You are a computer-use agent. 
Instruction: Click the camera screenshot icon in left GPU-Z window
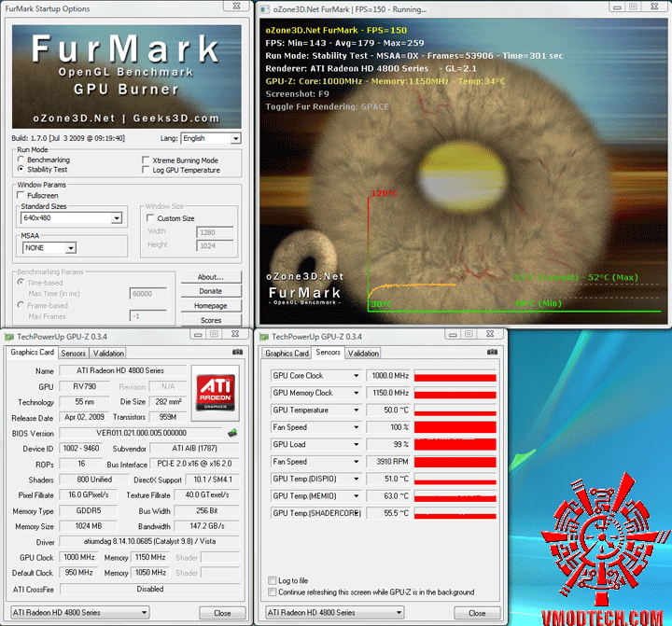click(237, 352)
